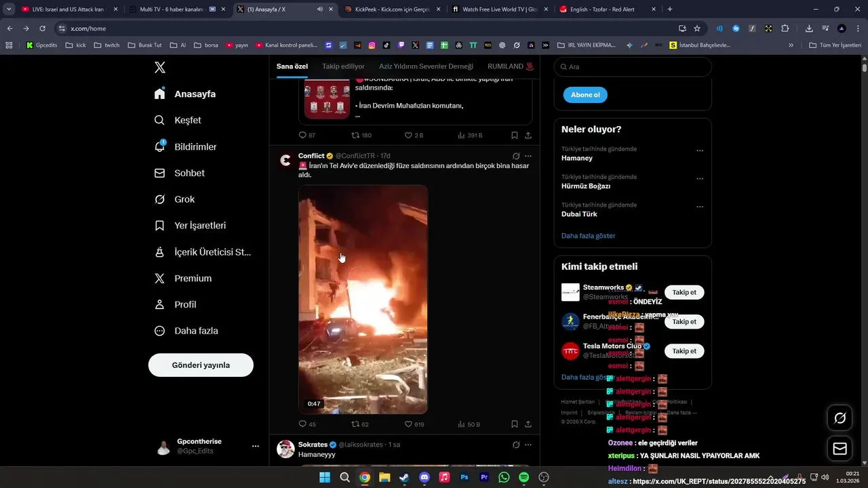Share the Conflict post

pos(528,424)
